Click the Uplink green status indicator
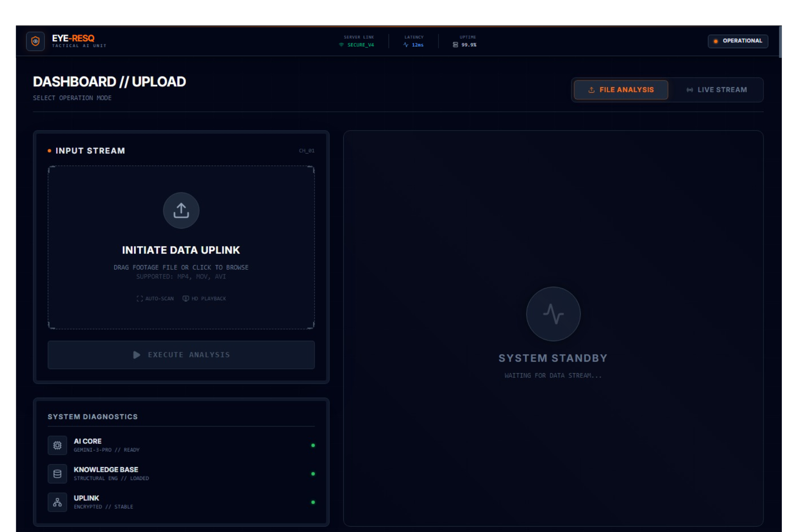The image size is (798, 532). tap(313, 502)
